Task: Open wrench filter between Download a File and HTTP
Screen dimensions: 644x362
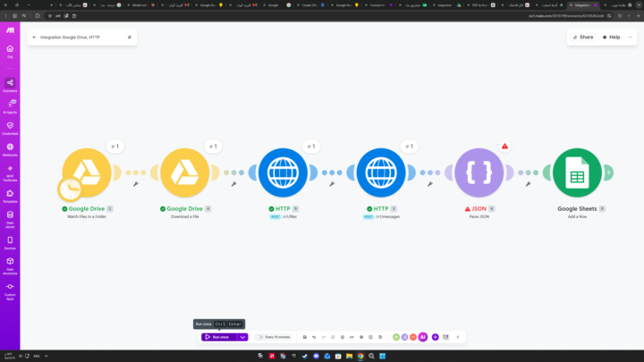Action: [x=234, y=184]
